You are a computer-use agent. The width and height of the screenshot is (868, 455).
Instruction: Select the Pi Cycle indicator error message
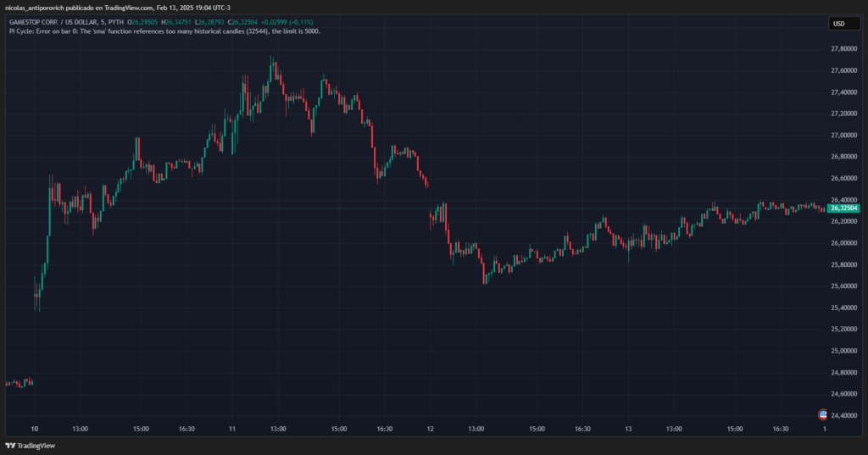164,31
